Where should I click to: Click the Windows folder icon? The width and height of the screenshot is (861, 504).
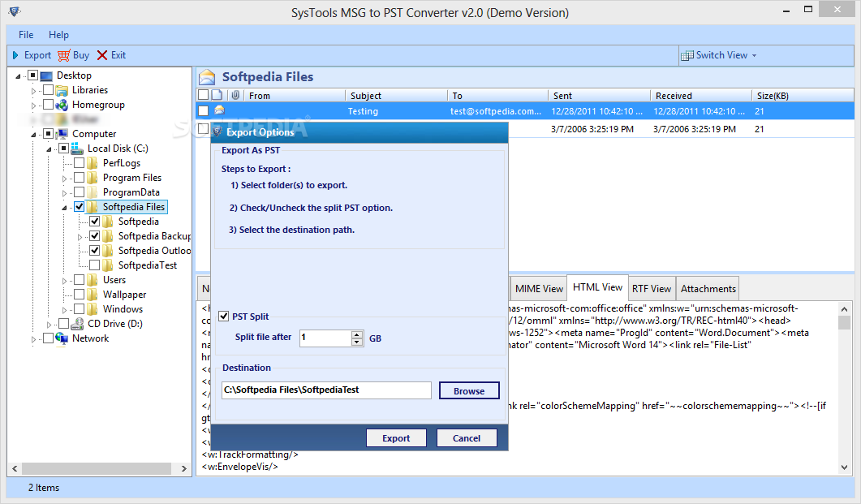(x=93, y=309)
